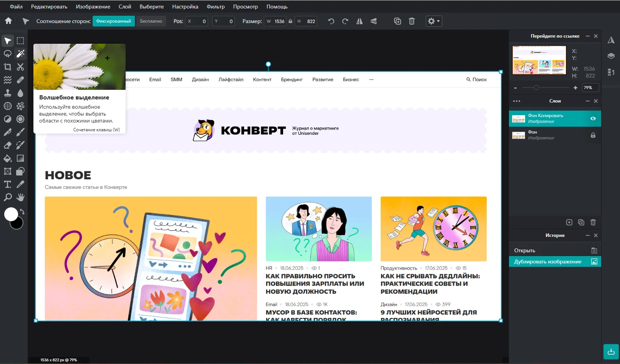This screenshot has height=364, width=620.
Task: Toggle the lock on Фон layer
Action: click(593, 135)
